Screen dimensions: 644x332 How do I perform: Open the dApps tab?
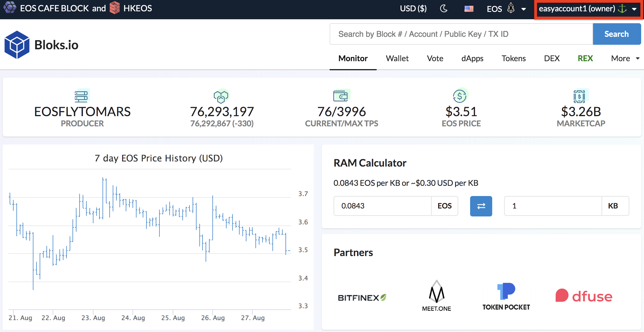(x=472, y=58)
